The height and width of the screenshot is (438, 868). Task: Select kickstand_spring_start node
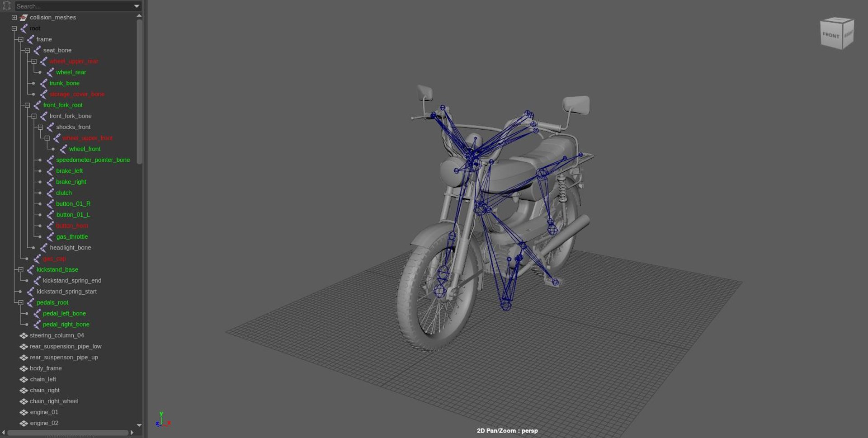click(x=66, y=292)
